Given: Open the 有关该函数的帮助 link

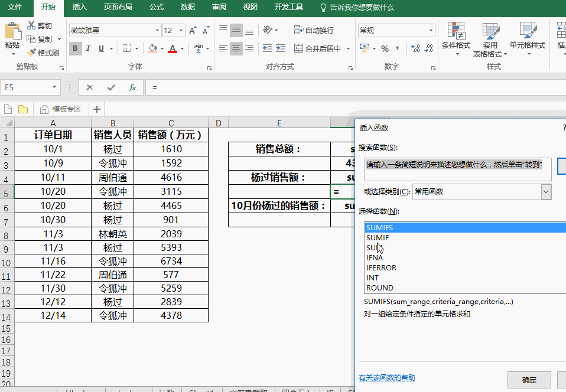Looking at the screenshot, I should point(387,378).
